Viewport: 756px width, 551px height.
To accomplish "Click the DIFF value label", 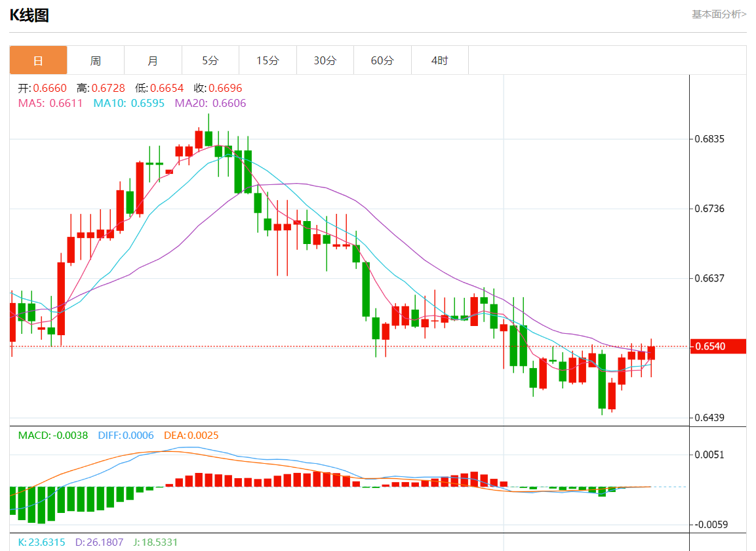I will coord(126,436).
